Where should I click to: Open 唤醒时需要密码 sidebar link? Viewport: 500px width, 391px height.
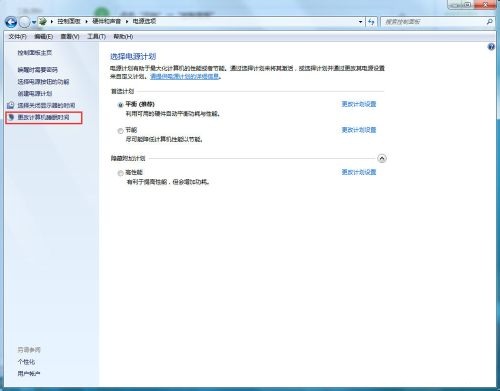(x=37, y=70)
